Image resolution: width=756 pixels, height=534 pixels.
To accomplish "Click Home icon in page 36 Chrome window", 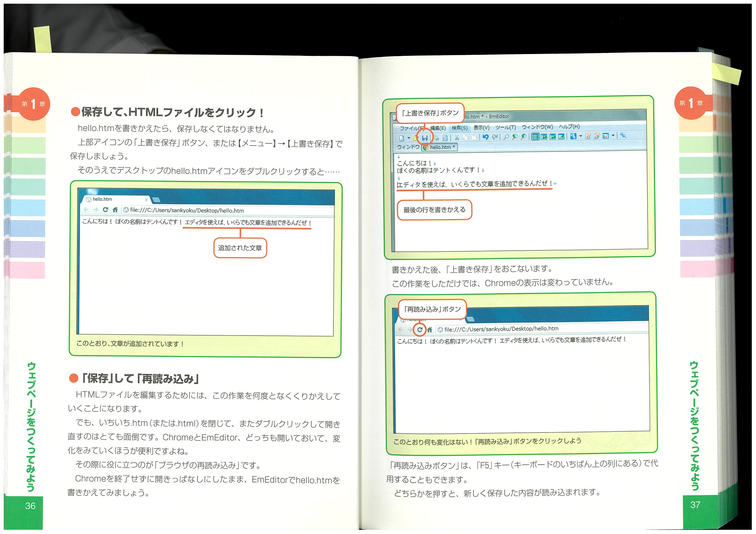I will pyautogui.click(x=115, y=210).
